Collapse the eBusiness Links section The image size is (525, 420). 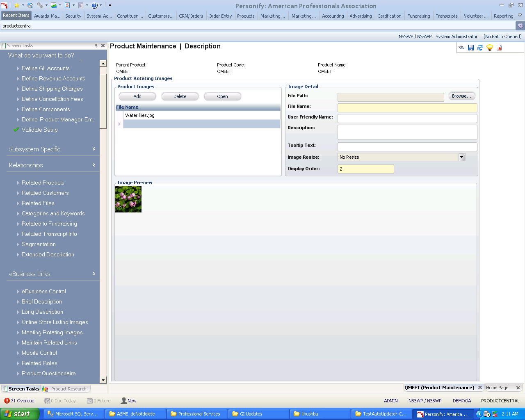[94, 274]
